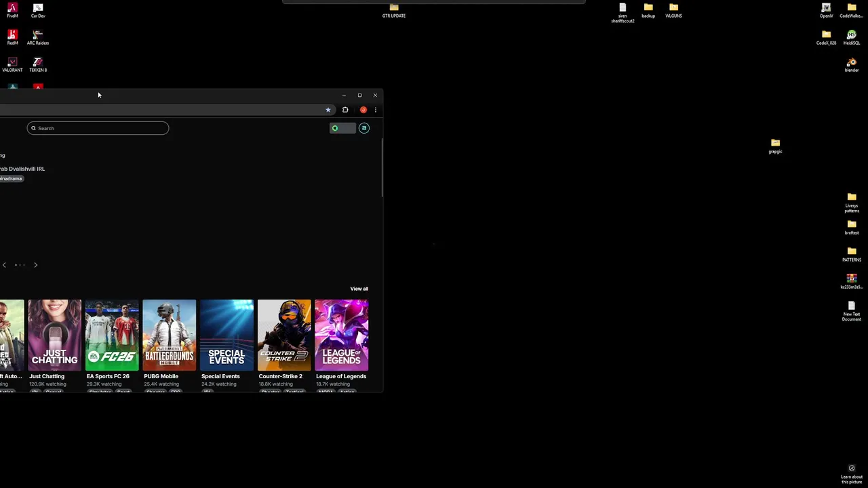Select the broftest folder icon

[852, 227]
